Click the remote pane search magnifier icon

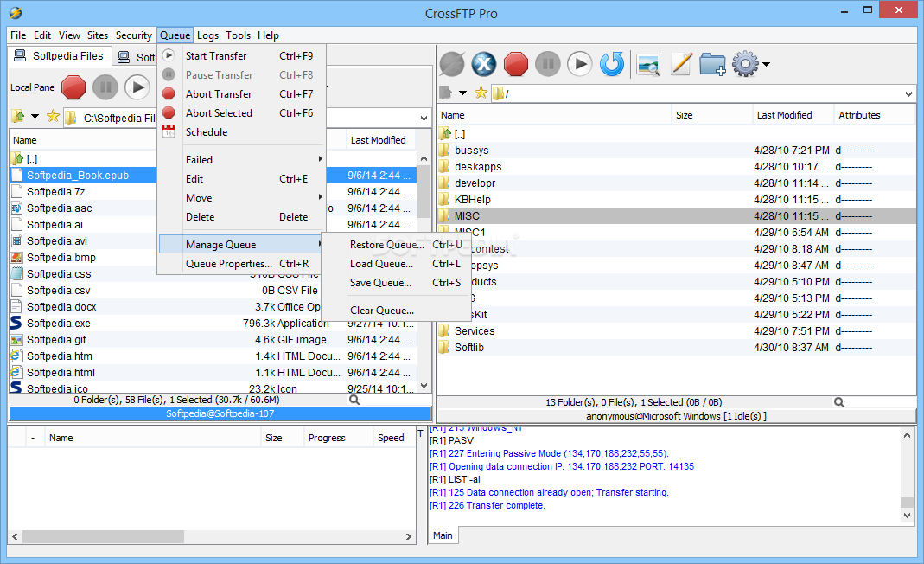pos(839,402)
